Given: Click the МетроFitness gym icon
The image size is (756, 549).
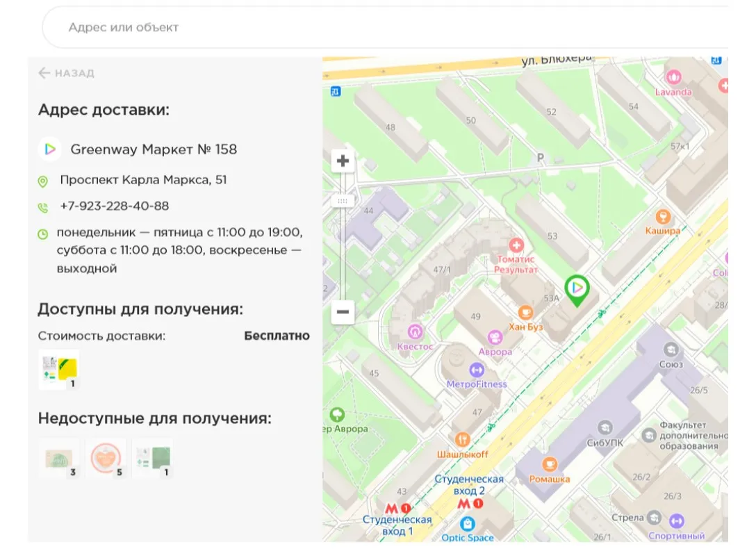Looking at the screenshot, I should [x=477, y=370].
